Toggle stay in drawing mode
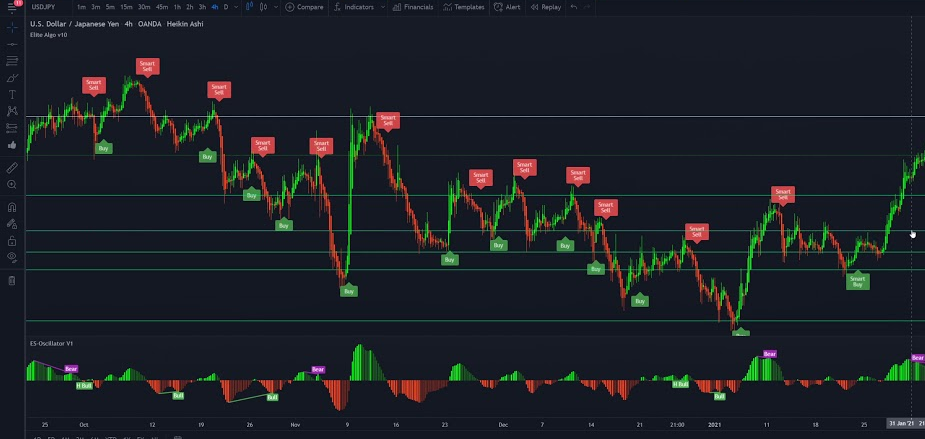 [x=12, y=224]
